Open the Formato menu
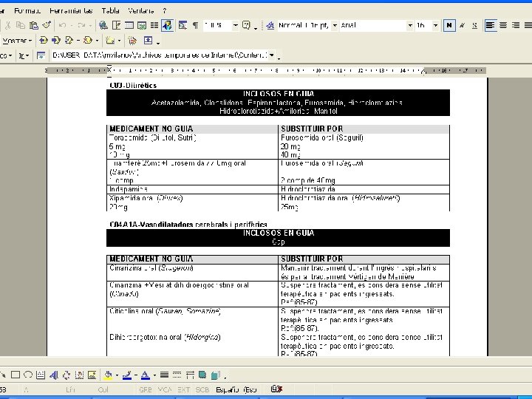 tap(27, 11)
